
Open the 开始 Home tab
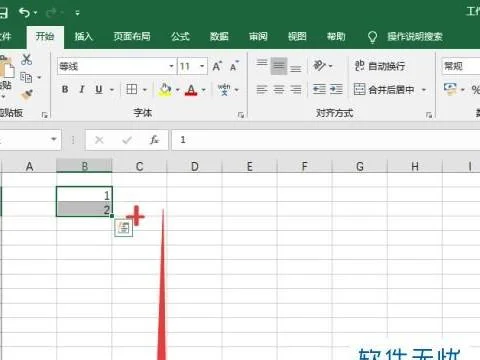(x=45, y=36)
